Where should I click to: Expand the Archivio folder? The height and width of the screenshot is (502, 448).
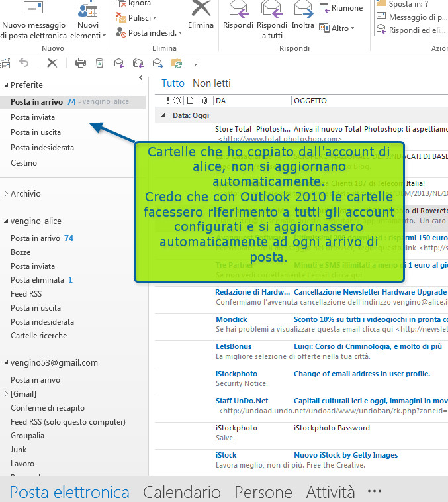click(x=6, y=193)
